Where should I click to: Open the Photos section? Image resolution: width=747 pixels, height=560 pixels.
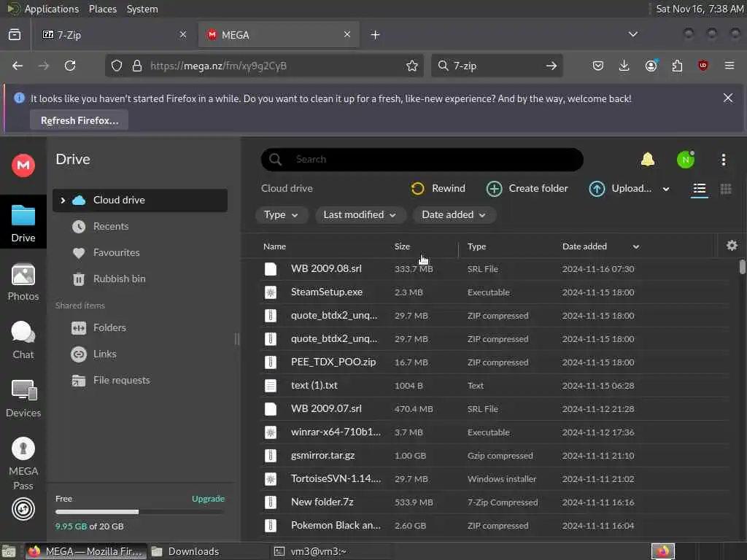23,282
